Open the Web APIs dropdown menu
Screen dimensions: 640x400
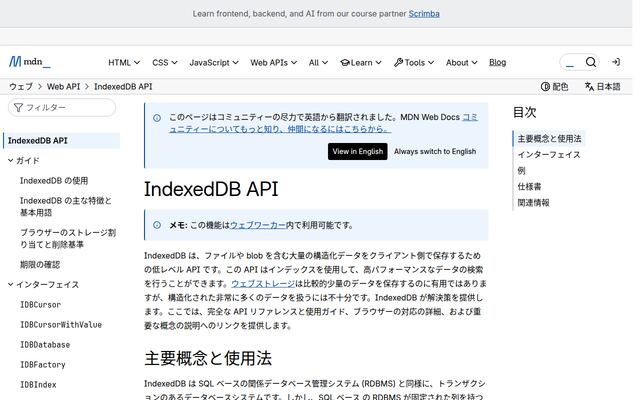273,62
